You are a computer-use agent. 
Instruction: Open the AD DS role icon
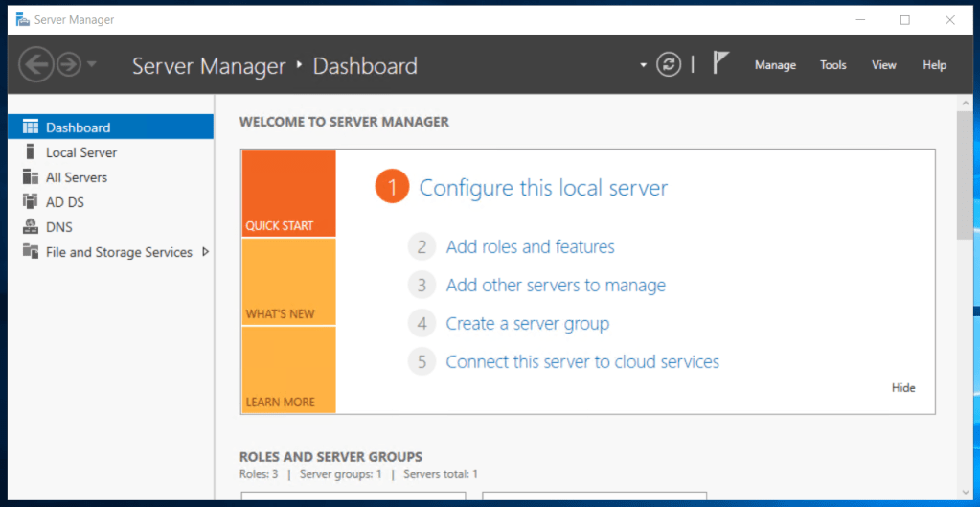(31, 202)
